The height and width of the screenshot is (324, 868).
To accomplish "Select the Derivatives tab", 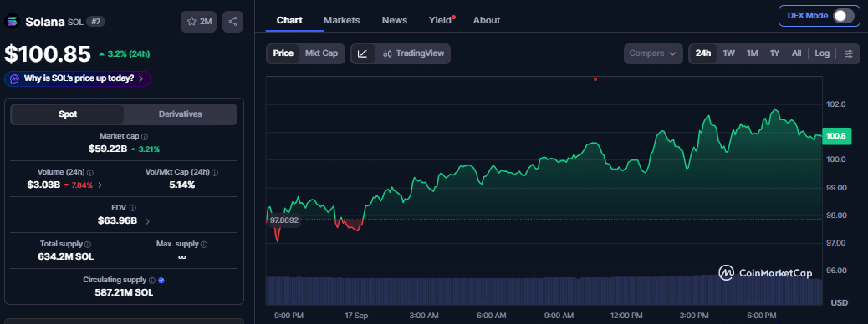I will (x=181, y=114).
